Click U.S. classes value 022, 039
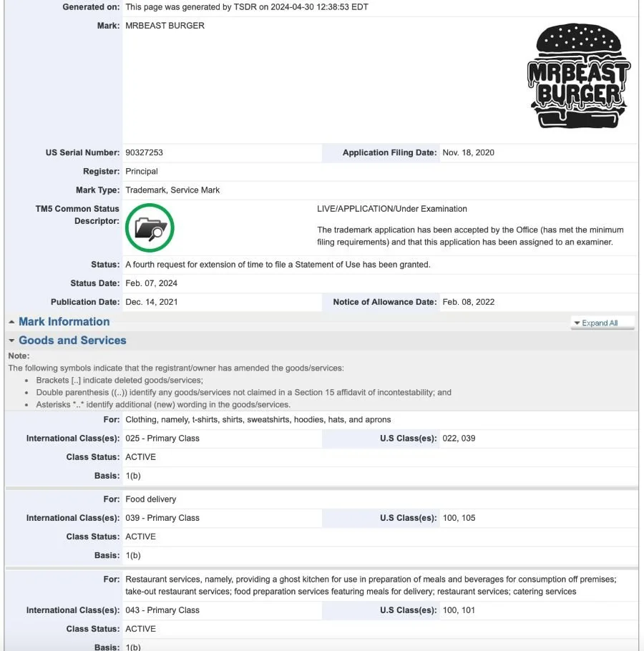The height and width of the screenshot is (651, 644). 459,438
